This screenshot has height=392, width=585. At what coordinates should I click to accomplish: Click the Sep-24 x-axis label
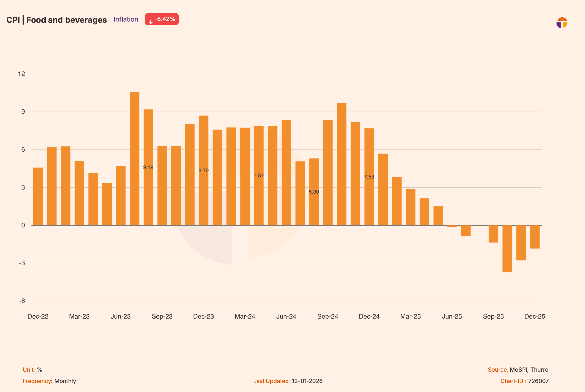click(x=328, y=317)
